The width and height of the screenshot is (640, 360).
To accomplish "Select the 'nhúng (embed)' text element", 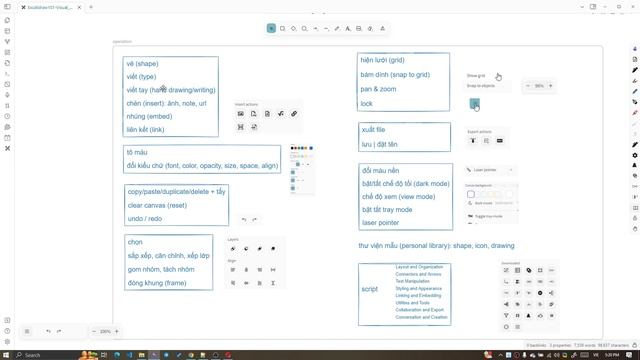I will pyautogui.click(x=149, y=116).
